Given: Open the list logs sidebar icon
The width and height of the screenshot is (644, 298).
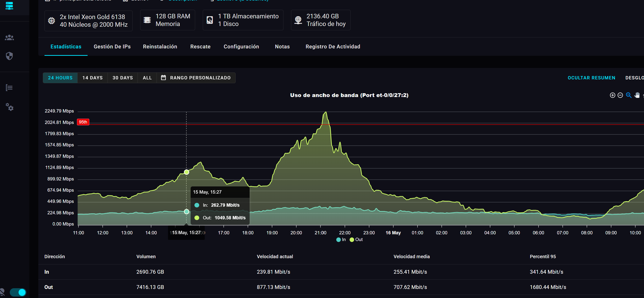Looking at the screenshot, I should (9, 88).
